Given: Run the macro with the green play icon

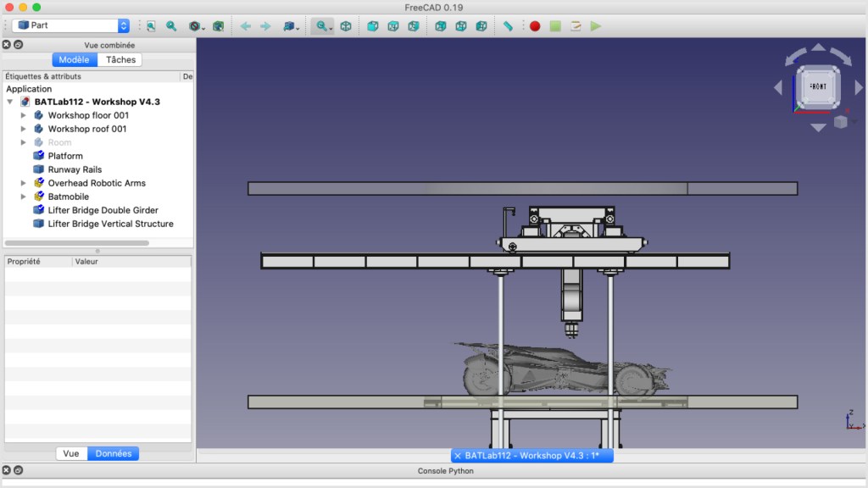Looking at the screenshot, I should point(596,26).
